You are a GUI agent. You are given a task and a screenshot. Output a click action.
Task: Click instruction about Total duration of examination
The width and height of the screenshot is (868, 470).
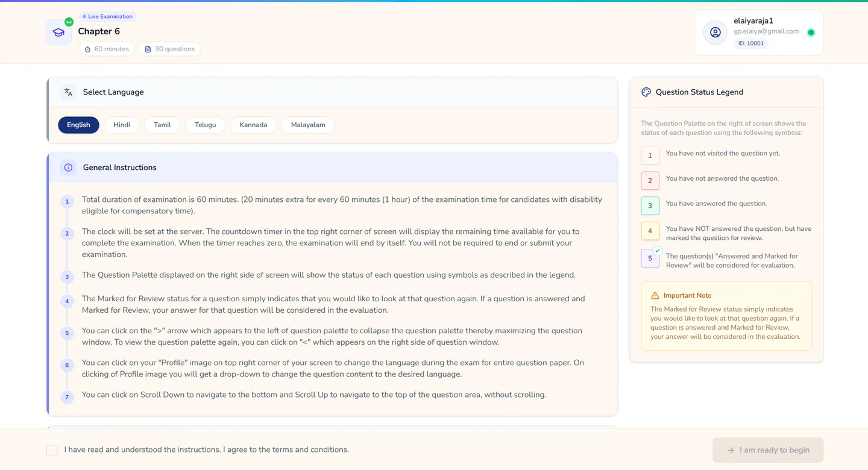pyautogui.click(x=342, y=205)
